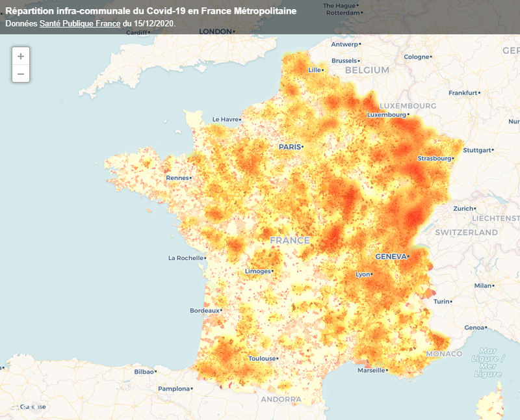Click the Lyon city label

coord(363,274)
